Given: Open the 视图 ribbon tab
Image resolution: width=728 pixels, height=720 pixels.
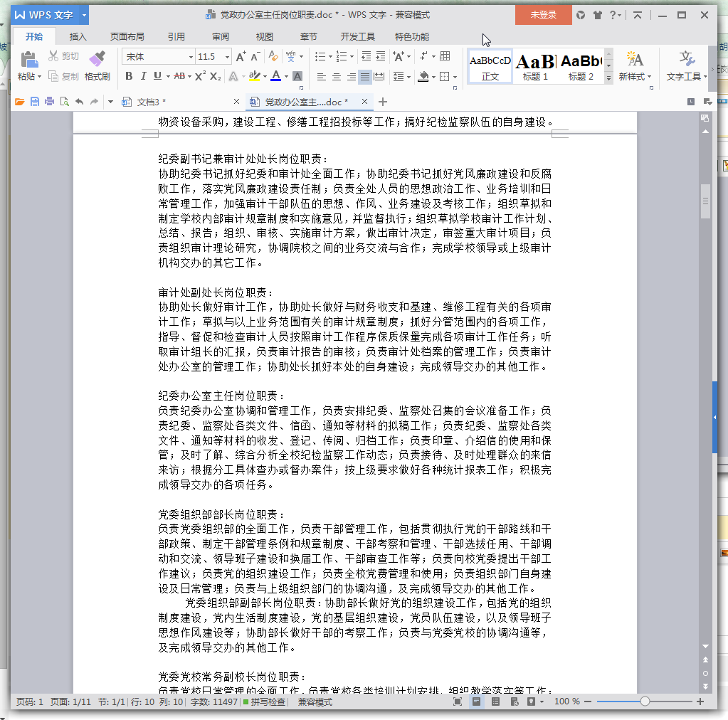Looking at the screenshot, I should point(265,37).
